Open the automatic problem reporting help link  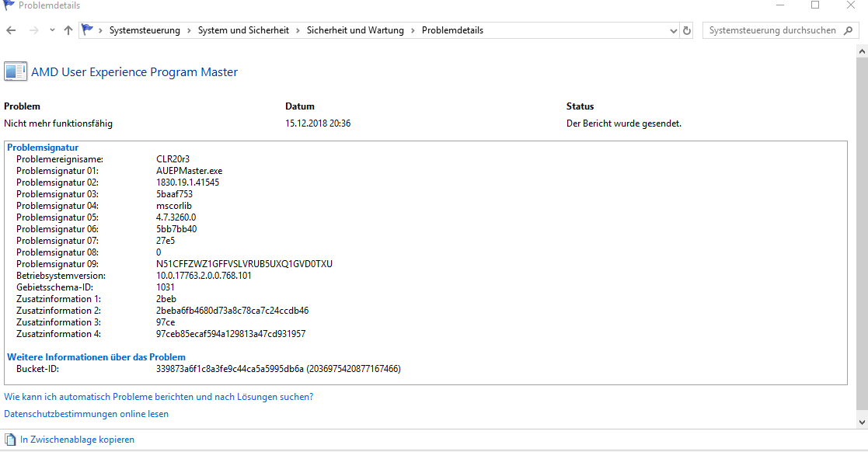pos(159,397)
